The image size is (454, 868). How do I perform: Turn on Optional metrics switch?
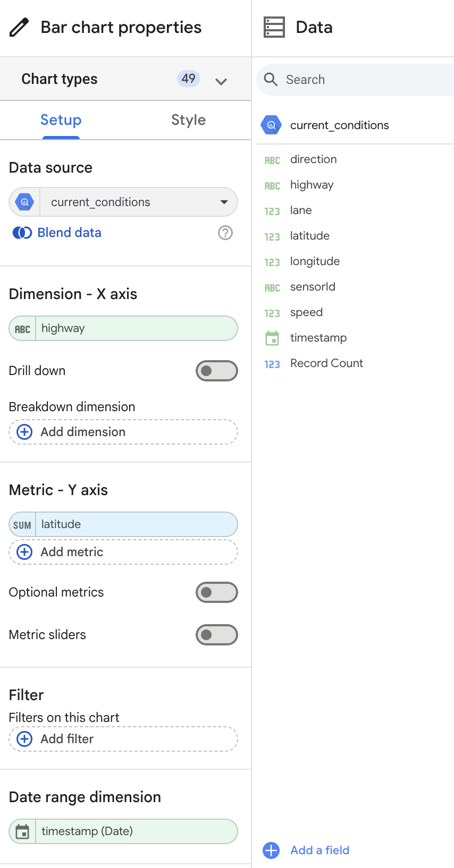point(216,592)
